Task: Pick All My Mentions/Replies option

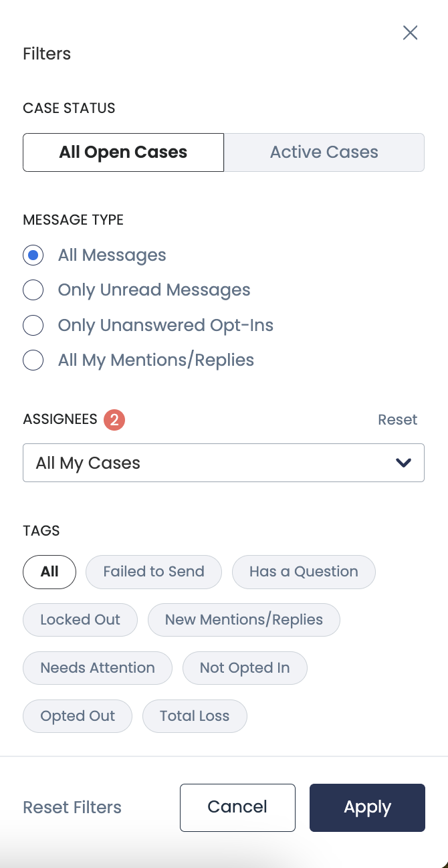Action: (33, 360)
